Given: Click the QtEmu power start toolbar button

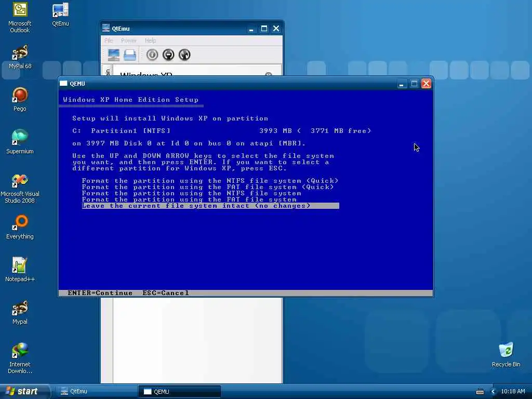Looking at the screenshot, I should pyautogui.click(x=152, y=55).
